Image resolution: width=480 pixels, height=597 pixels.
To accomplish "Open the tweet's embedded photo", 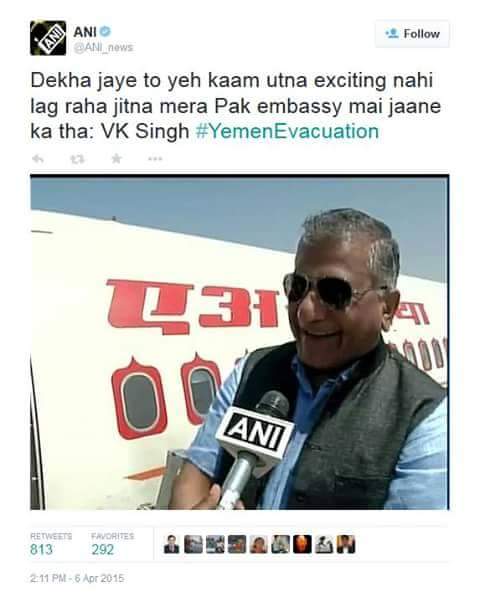I will (239, 342).
